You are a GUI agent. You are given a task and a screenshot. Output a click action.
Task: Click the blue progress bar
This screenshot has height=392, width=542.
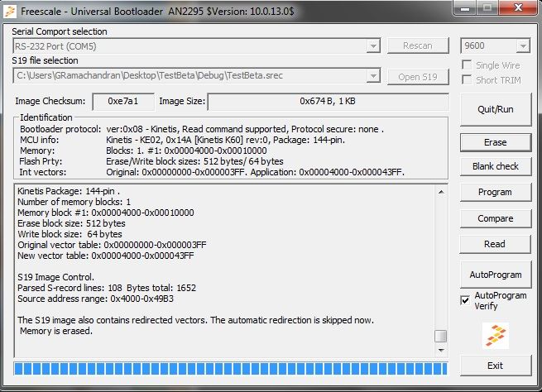(x=231, y=369)
